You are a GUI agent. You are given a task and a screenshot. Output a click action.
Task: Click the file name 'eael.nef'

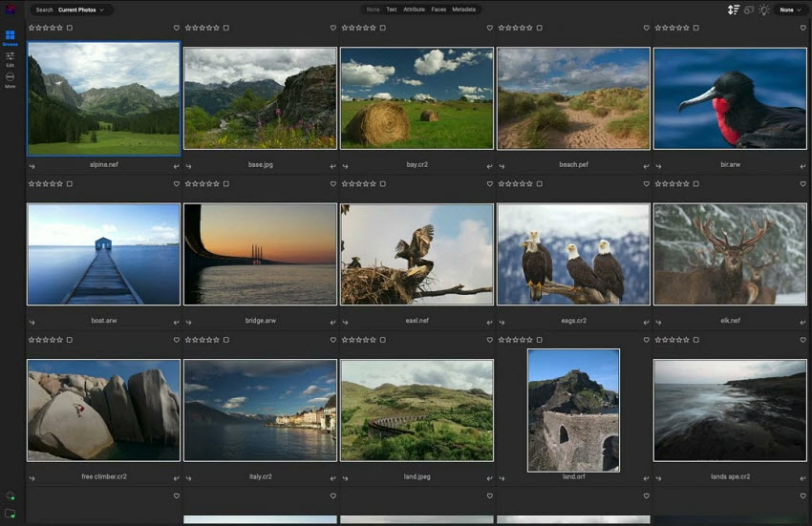pyautogui.click(x=417, y=321)
